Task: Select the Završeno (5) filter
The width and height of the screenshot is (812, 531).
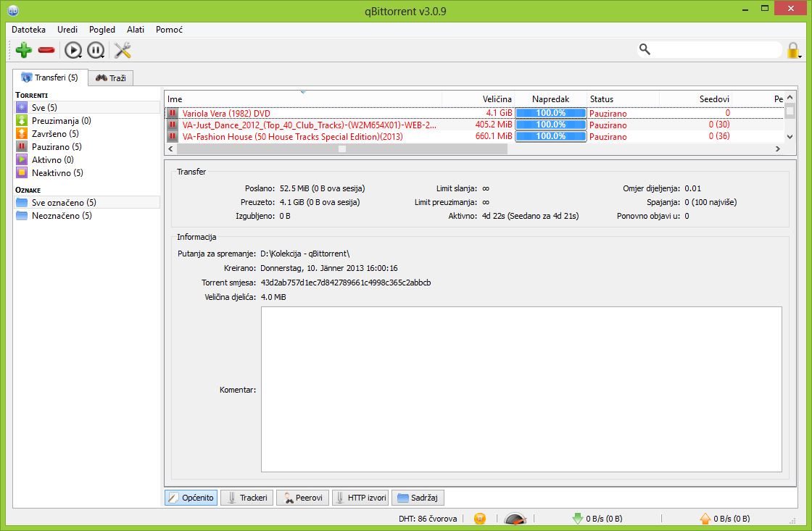Action: coord(87,133)
